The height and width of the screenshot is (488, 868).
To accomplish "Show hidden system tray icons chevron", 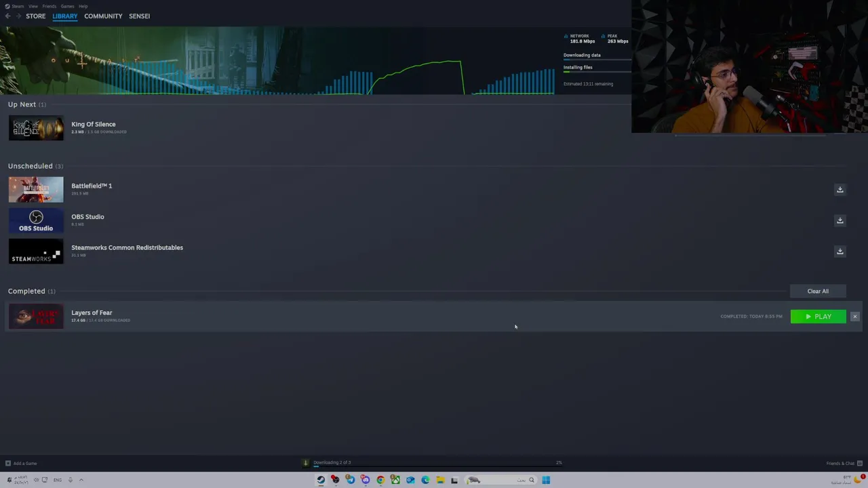I will coord(81,480).
